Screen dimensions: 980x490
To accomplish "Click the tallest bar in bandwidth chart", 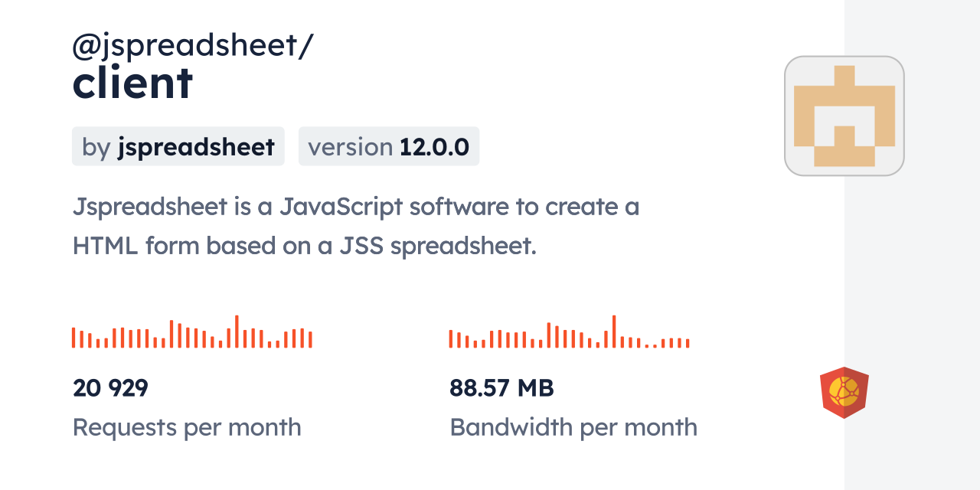I will click(614, 332).
